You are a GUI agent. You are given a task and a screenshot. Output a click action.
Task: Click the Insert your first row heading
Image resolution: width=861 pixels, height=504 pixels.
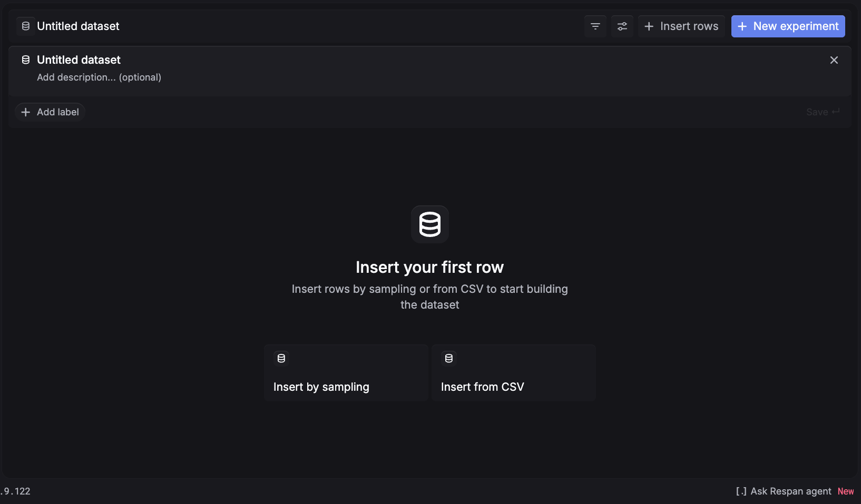coord(430,268)
